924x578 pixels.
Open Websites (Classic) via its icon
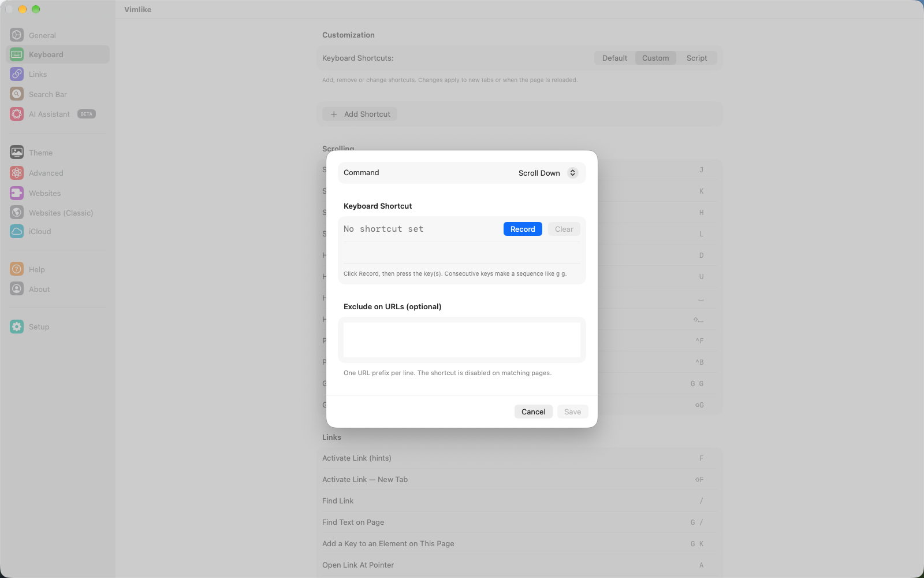point(17,213)
